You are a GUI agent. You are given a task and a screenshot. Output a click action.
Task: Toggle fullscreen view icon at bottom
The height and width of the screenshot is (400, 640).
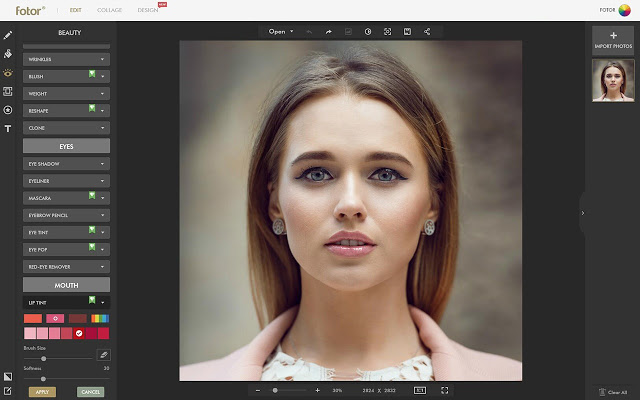tap(445, 391)
